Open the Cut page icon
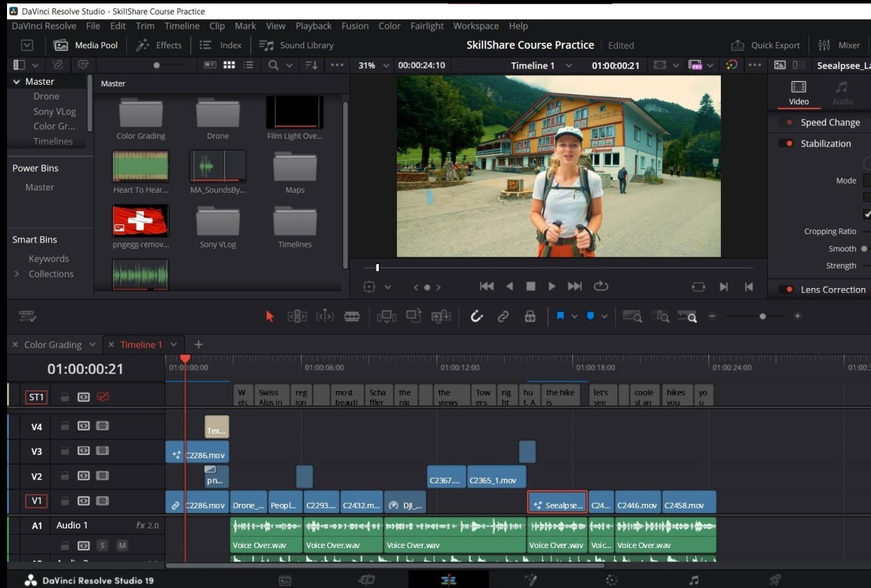 367,580
